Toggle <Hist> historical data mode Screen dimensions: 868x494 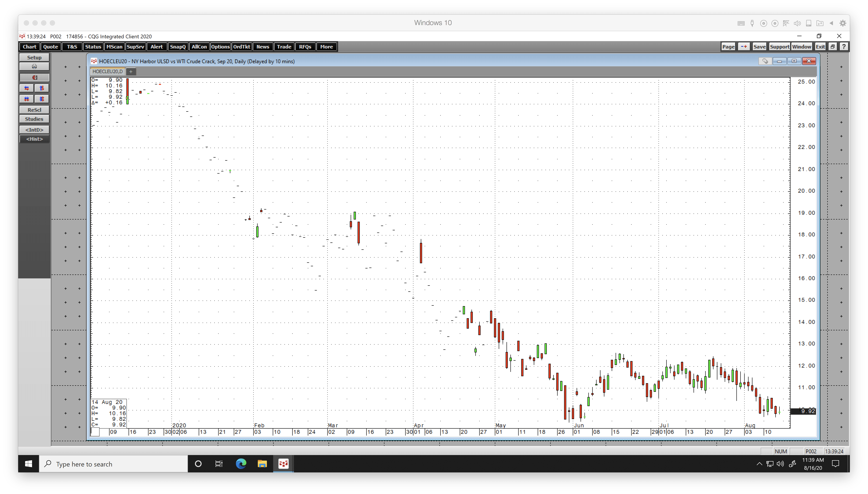pyautogui.click(x=34, y=139)
